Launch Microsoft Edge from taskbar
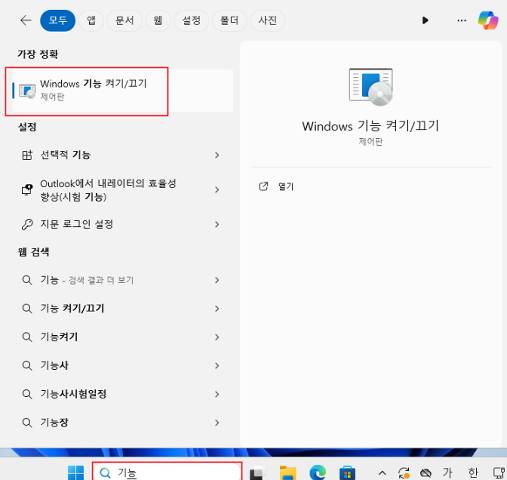The image size is (507, 480). coord(318,472)
